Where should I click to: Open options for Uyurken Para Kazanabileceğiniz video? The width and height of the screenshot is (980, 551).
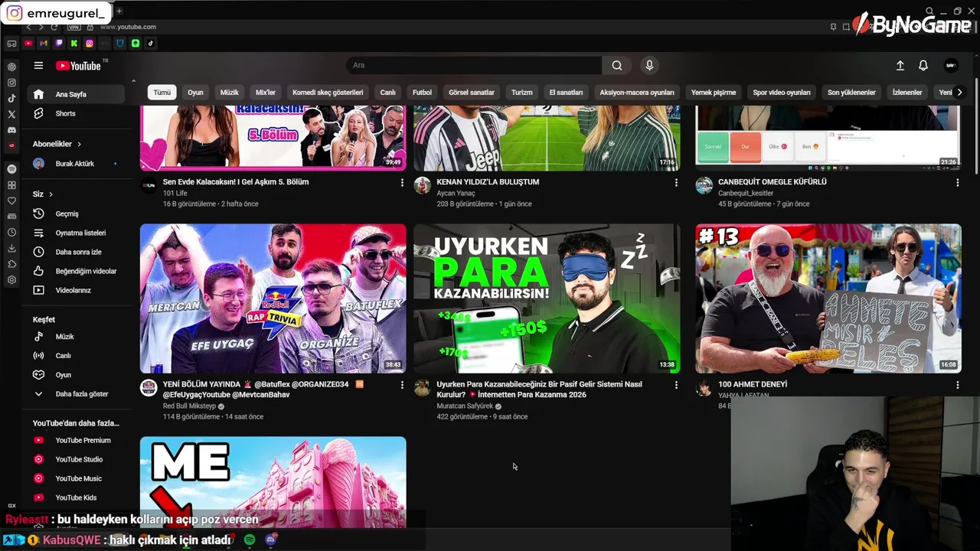[676, 385]
